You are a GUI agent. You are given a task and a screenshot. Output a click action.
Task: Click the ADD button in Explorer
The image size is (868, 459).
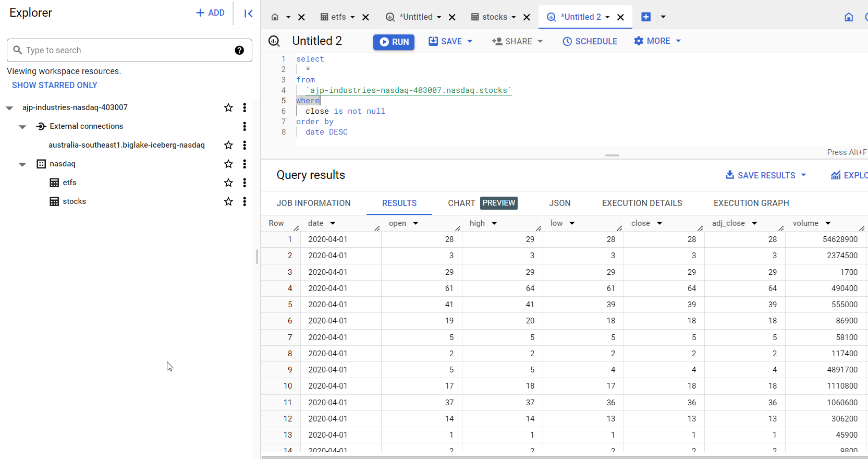pyautogui.click(x=210, y=13)
